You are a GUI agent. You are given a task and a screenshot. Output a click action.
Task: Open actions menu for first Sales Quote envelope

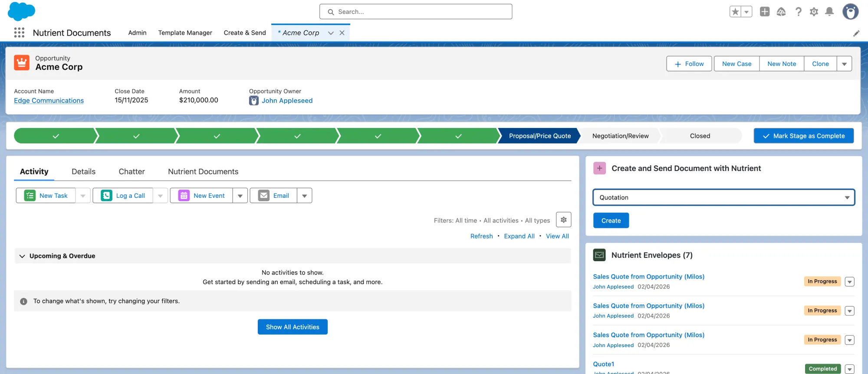[849, 282]
